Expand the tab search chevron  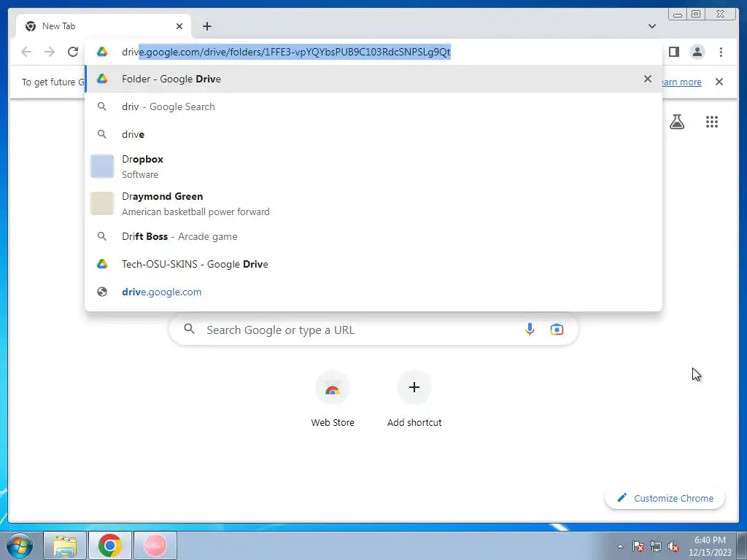coord(651,26)
